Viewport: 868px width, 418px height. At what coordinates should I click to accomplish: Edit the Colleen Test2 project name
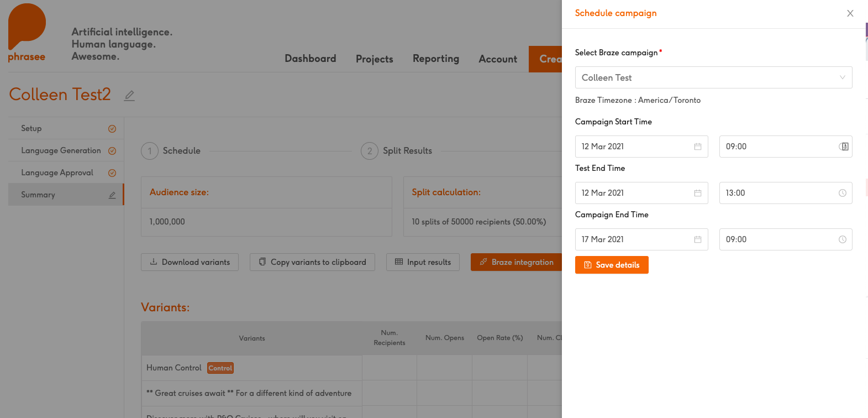(x=129, y=96)
